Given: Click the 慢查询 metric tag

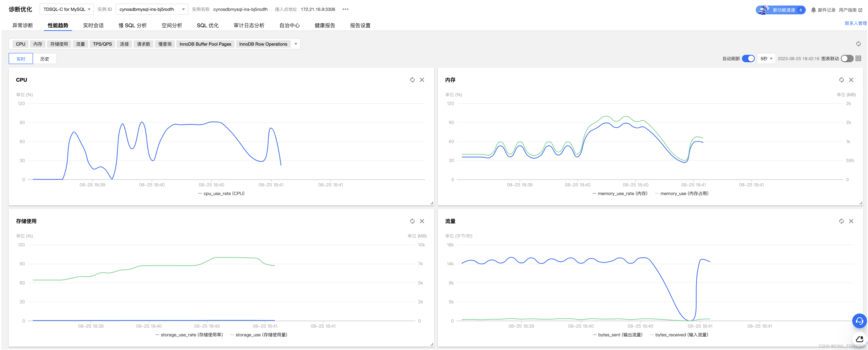Looking at the screenshot, I should pos(165,44).
